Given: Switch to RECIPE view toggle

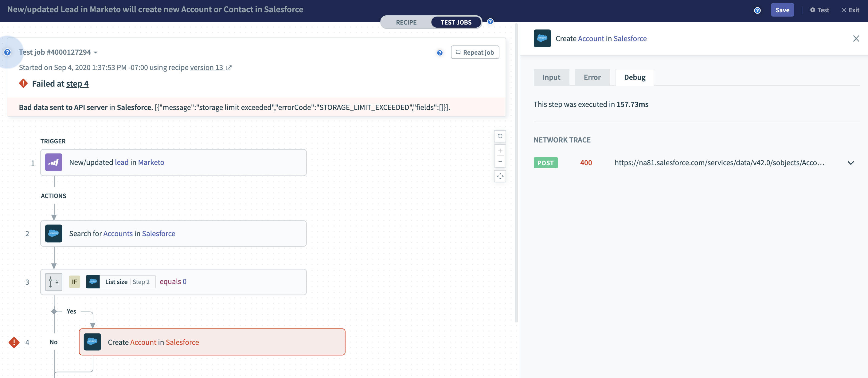Looking at the screenshot, I should tap(406, 22).
